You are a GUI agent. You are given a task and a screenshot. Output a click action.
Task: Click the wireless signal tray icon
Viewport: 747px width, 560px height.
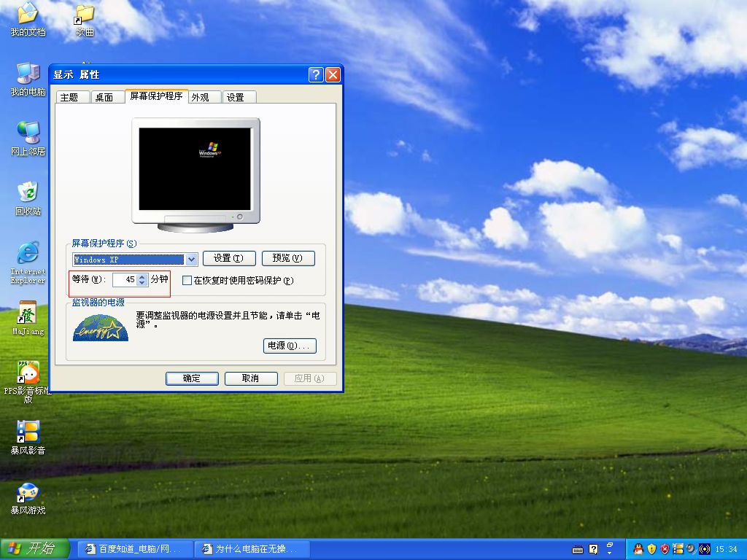(x=704, y=549)
